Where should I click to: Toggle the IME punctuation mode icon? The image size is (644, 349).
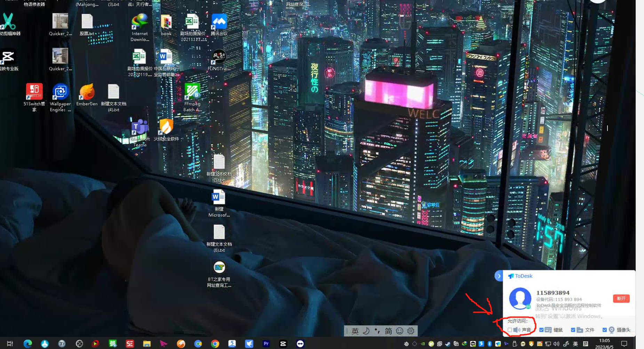pos(377,331)
